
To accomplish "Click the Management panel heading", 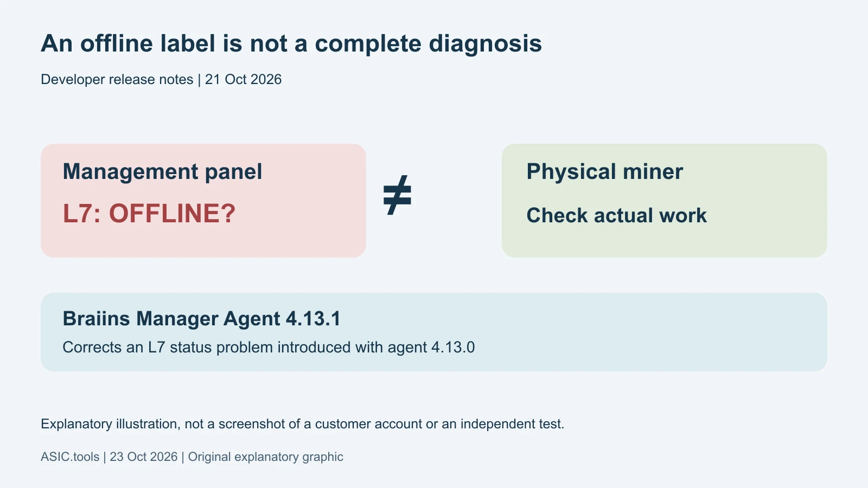I will (163, 172).
